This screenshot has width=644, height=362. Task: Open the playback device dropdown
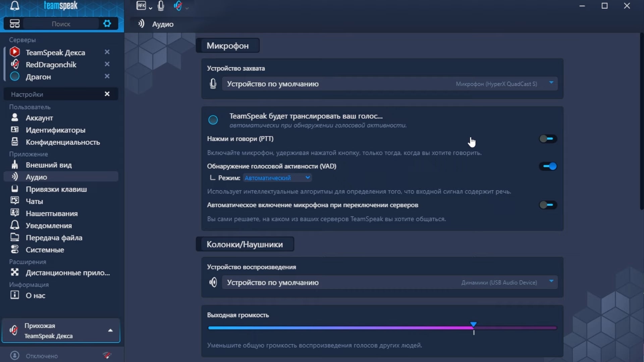[390, 283]
